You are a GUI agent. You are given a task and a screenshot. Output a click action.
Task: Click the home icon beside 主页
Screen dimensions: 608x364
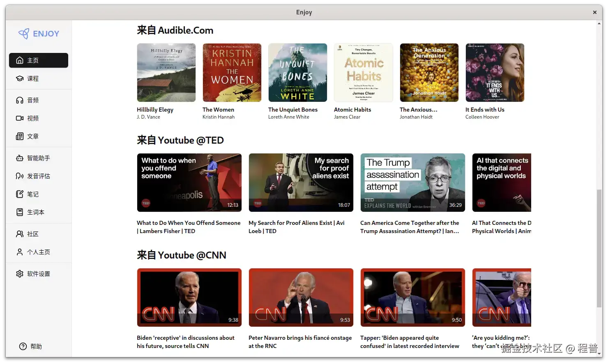20,60
